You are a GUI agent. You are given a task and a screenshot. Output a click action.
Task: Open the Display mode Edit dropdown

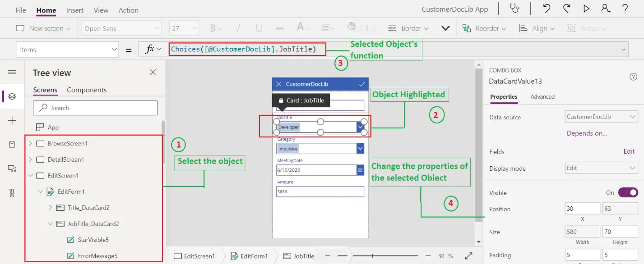pyautogui.click(x=601, y=168)
